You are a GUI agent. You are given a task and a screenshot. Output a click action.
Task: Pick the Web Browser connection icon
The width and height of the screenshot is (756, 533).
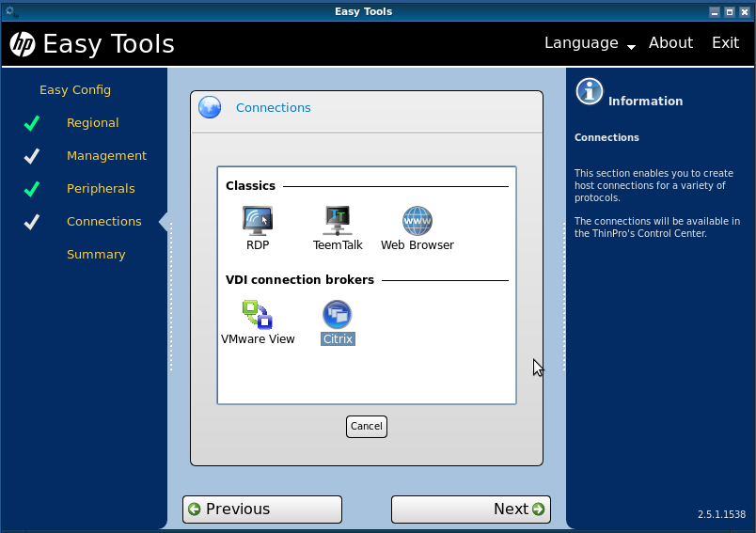click(x=417, y=220)
